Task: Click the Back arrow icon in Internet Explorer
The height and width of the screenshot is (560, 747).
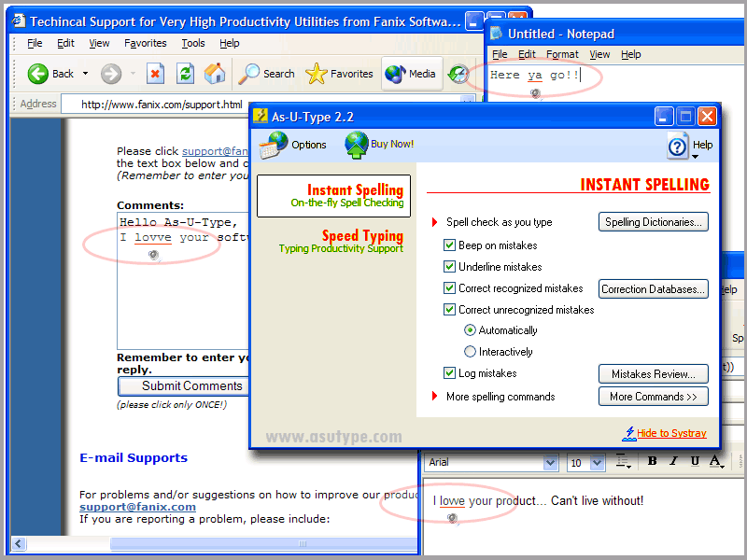Action: (x=38, y=74)
